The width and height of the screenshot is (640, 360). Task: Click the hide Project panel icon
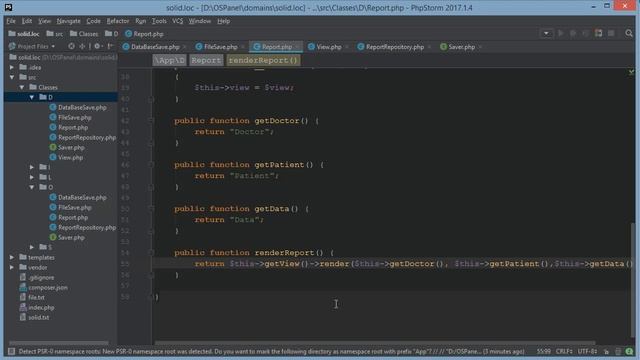[x=110, y=47]
